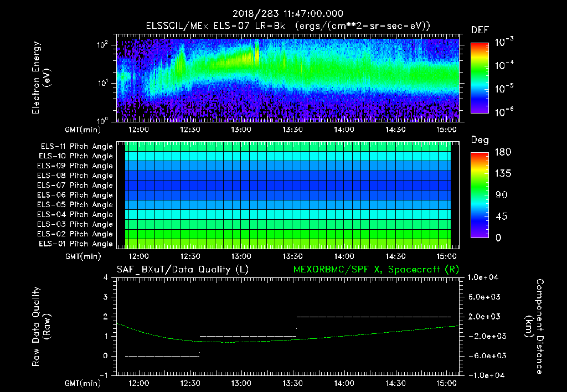
Task: Click the white data quality segment at level 0
Action: pos(162,356)
